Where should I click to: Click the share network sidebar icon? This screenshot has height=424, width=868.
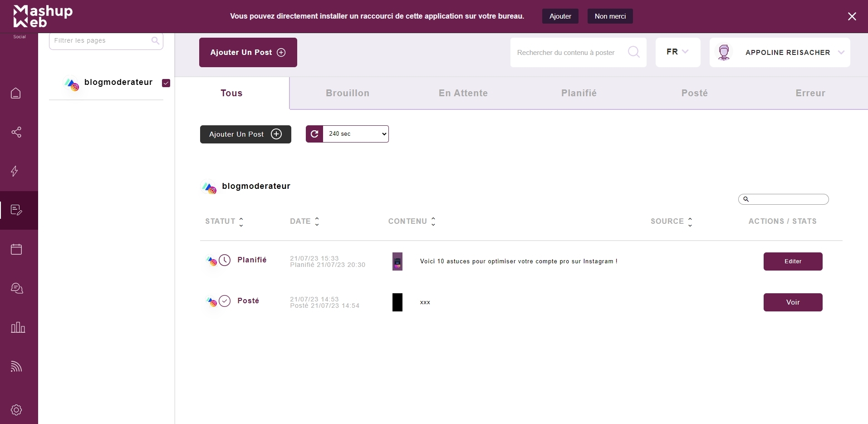(x=16, y=132)
